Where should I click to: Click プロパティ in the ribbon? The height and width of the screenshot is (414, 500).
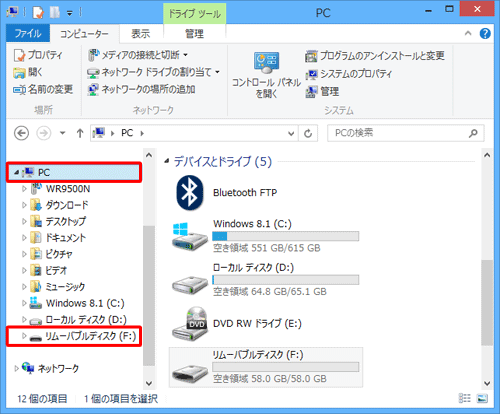click(38, 55)
